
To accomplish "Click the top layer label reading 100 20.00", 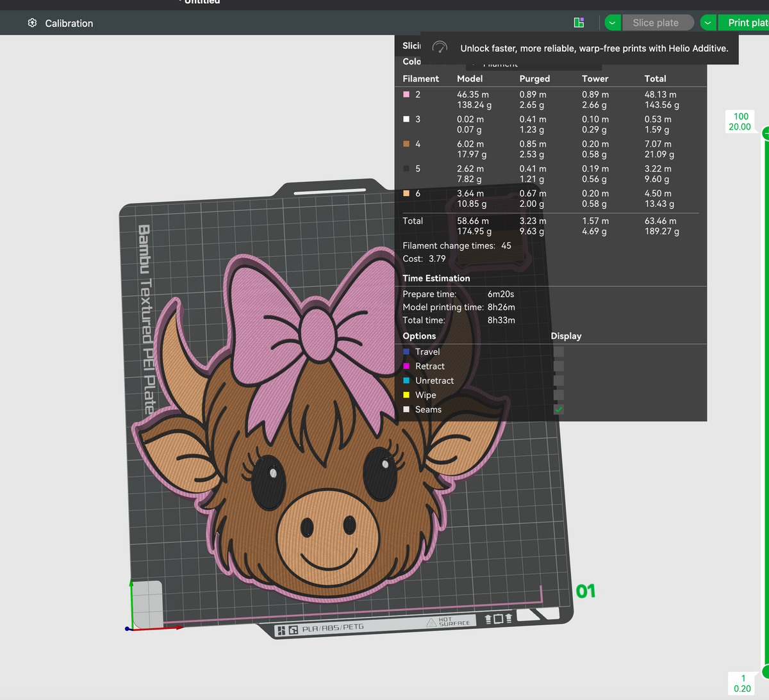I will tap(740, 122).
